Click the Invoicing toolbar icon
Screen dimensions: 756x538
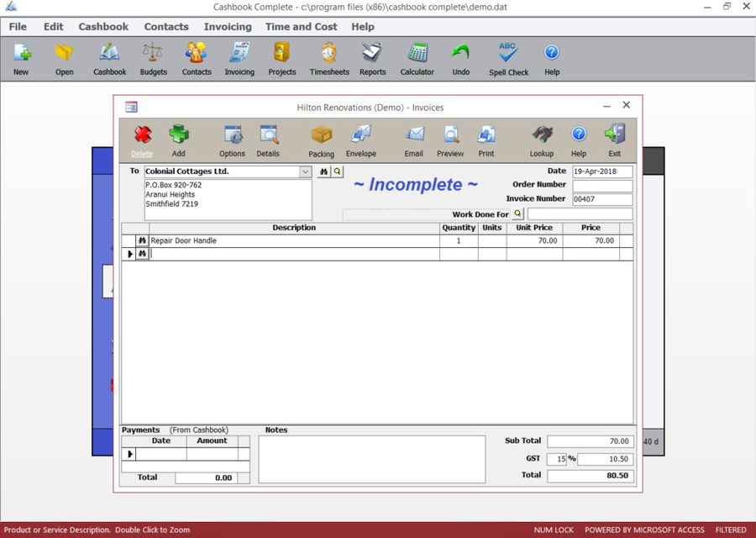point(239,53)
